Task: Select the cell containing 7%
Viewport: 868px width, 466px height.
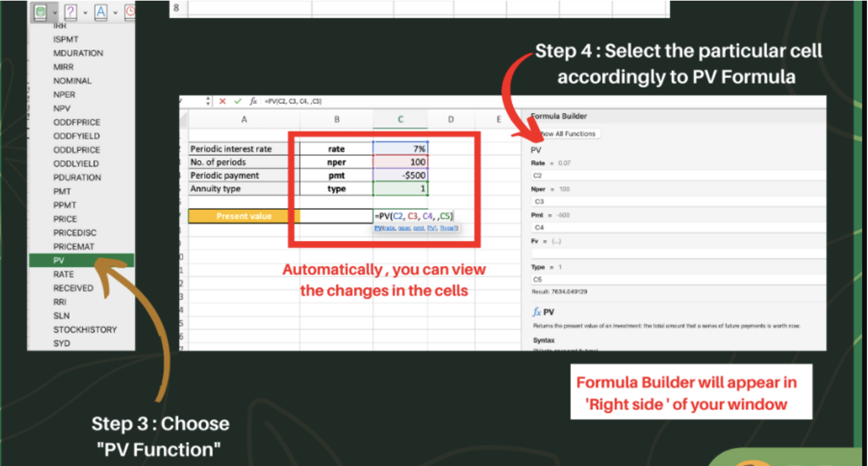Action: (400, 149)
